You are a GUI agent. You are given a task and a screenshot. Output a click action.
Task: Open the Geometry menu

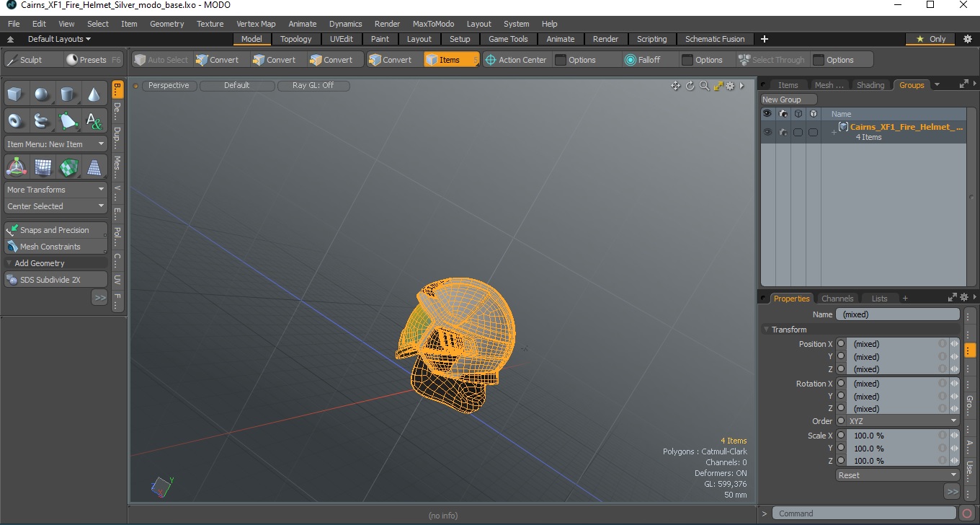click(167, 24)
